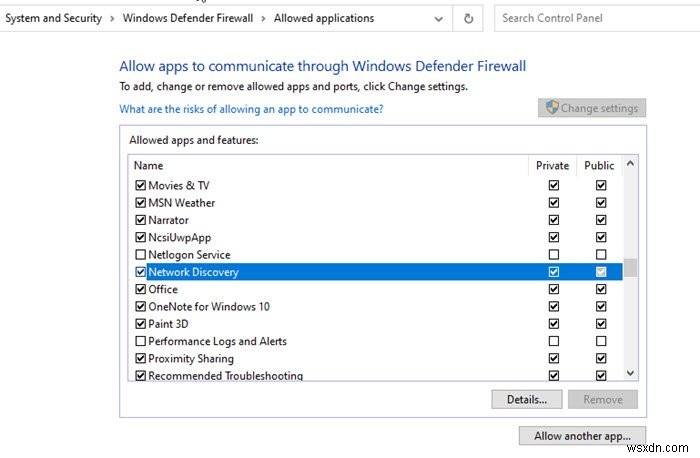Image resolution: width=700 pixels, height=458 pixels.
Task: Toggle Private checkbox for Network Discovery
Action: (x=554, y=272)
